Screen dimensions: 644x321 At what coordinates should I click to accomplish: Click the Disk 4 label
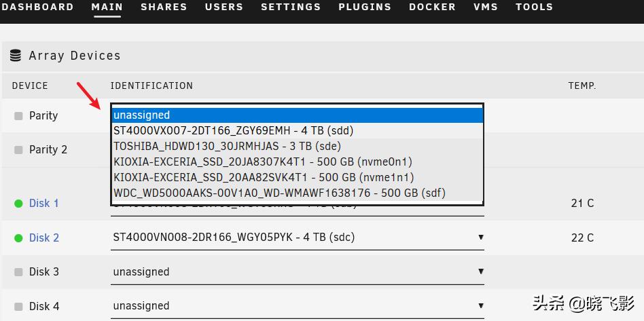pyautogui.click(x=44, y=306)
